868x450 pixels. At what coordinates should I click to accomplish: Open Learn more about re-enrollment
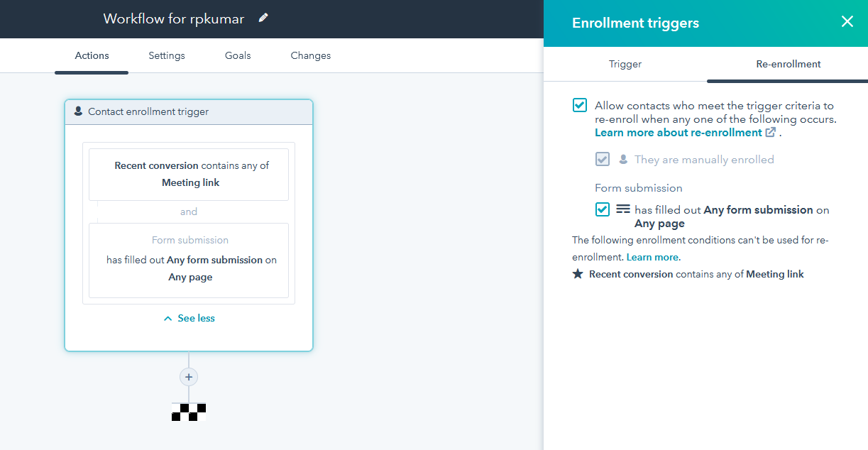pos(679,132)
